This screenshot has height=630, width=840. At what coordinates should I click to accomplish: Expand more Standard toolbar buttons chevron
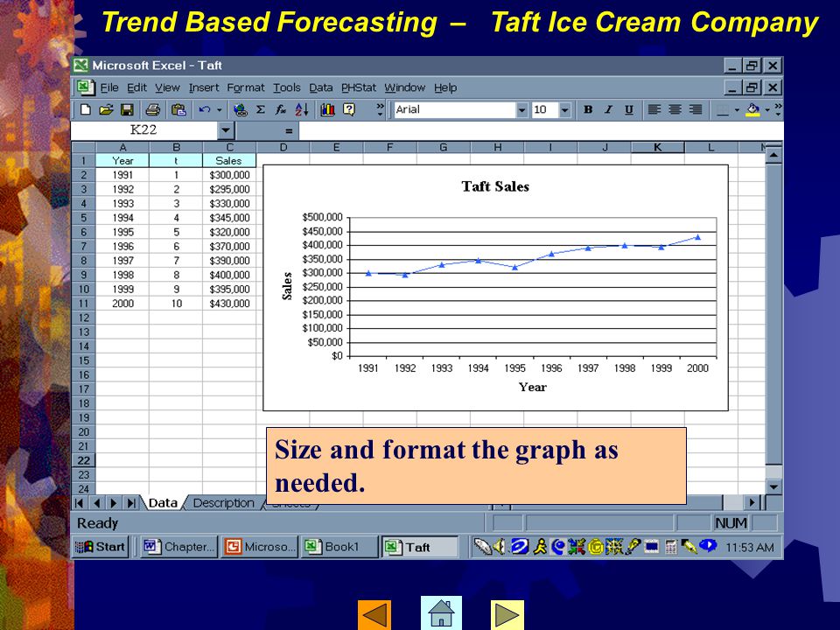pyautogui.click(x=380, y=109)
